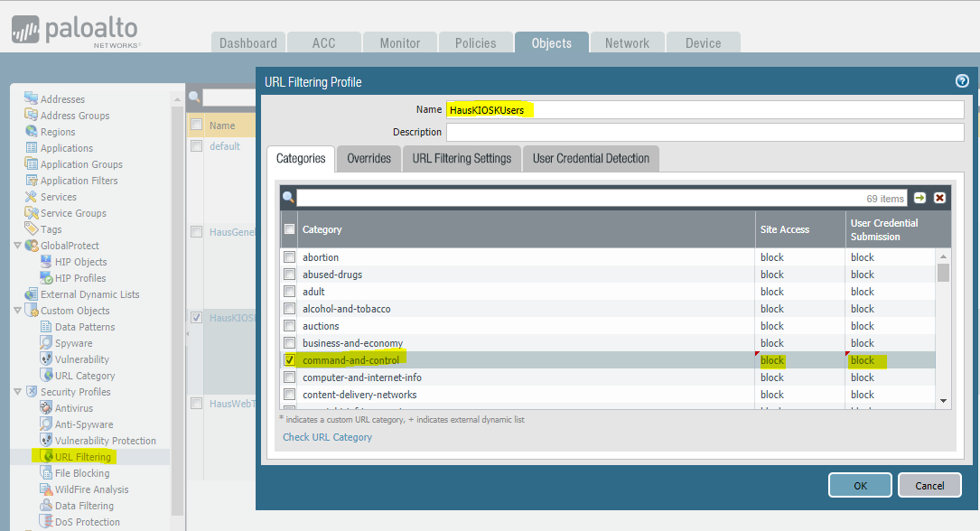The image size is (980, 531).
Task: Click the External Dynamic Lists icon
Action: 32,294
